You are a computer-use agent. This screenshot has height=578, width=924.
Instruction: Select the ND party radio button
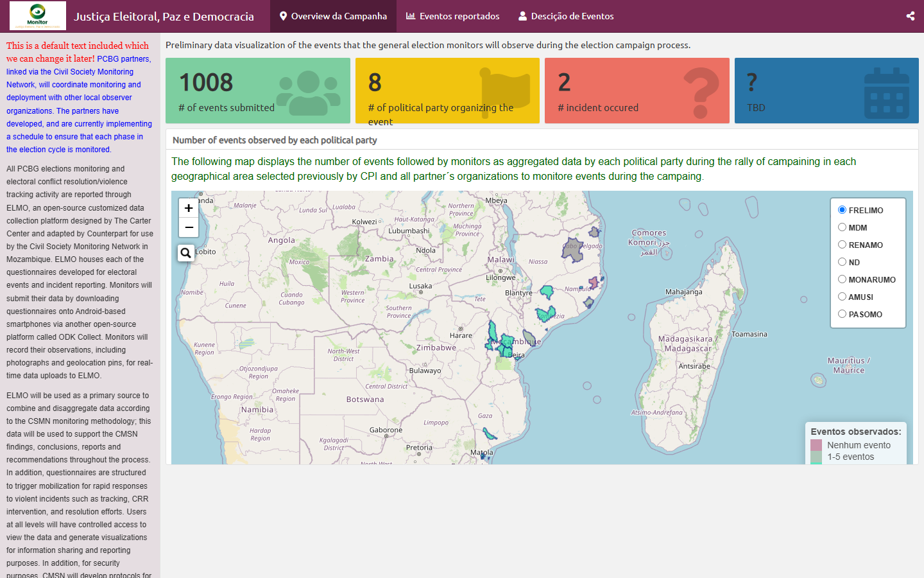tap(842, 262)
